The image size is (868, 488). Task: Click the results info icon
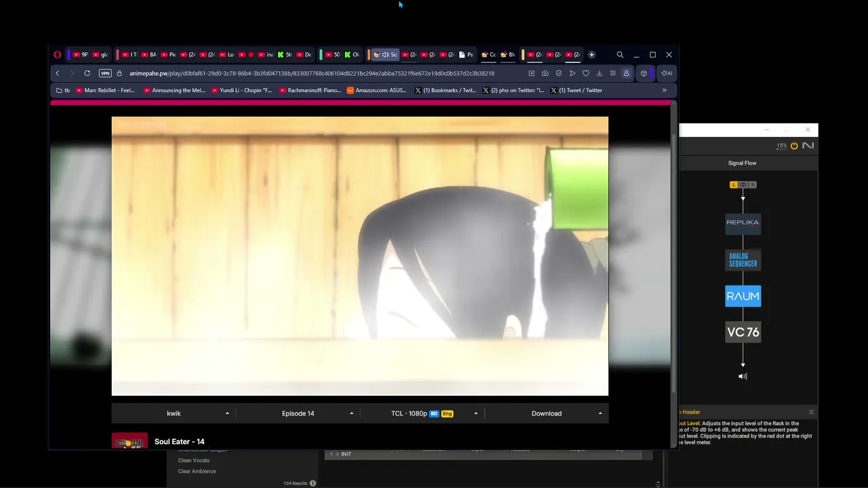coord(313,483)
